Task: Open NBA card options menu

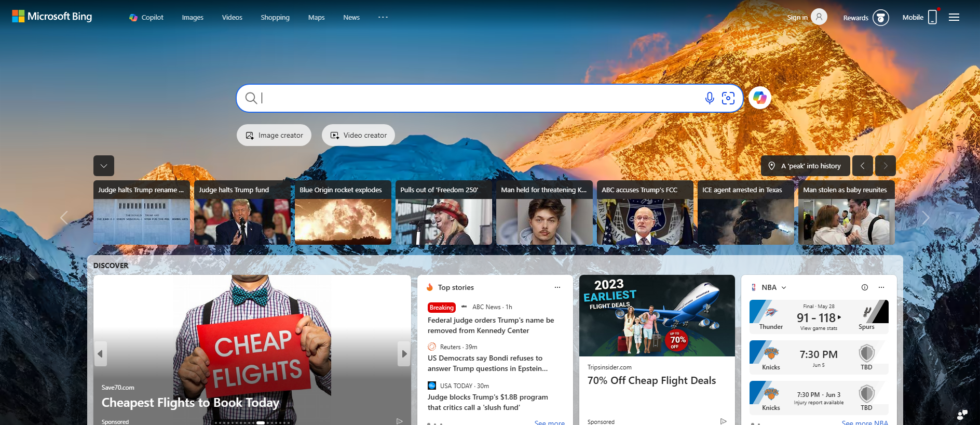Action: tap(881, 287)
